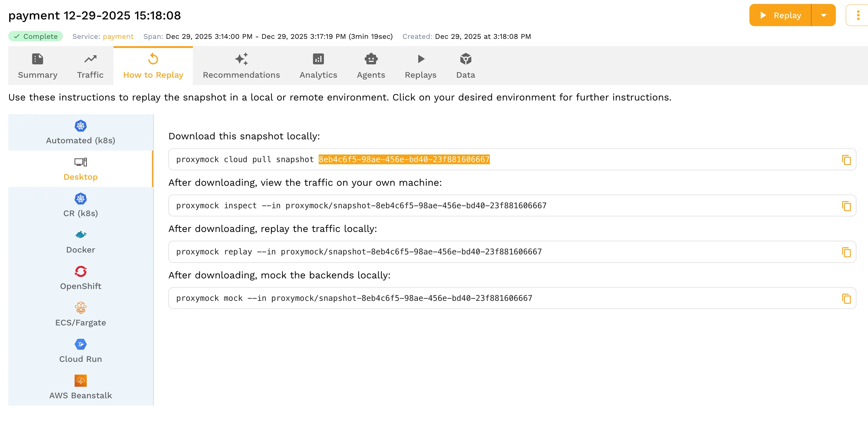Viewport: 868px width, 425px height.
Task: Open the payment service link
Action: tap(118, 36)
